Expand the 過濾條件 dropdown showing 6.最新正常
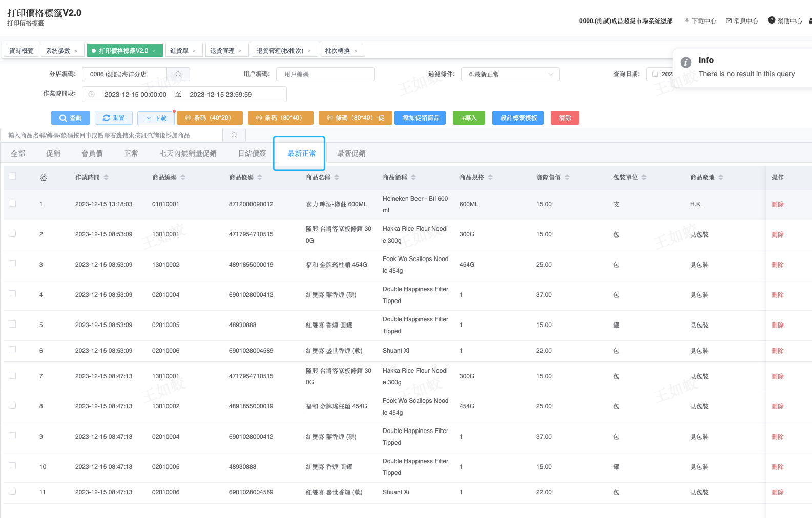Screen dimensions: 812x518 click(x=510, y=74)
